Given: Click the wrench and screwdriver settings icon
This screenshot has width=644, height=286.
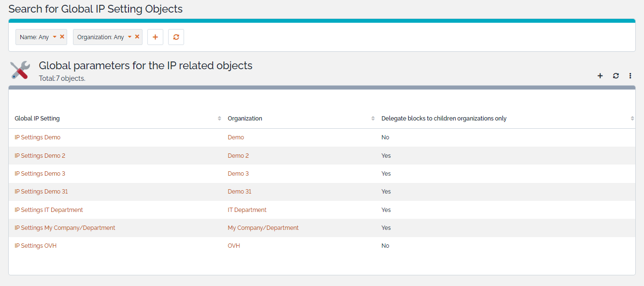Looking at the screenshot, I should 20,70.
